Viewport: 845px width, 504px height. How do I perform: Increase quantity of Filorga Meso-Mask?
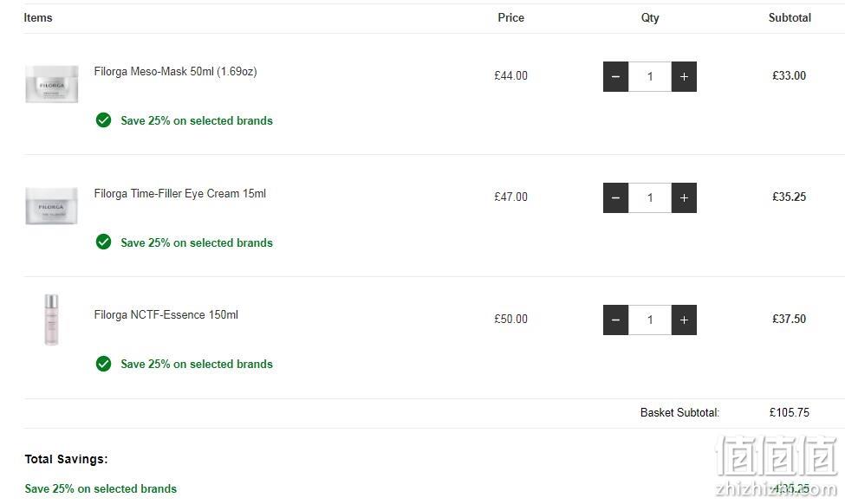[x=684, y=76]
